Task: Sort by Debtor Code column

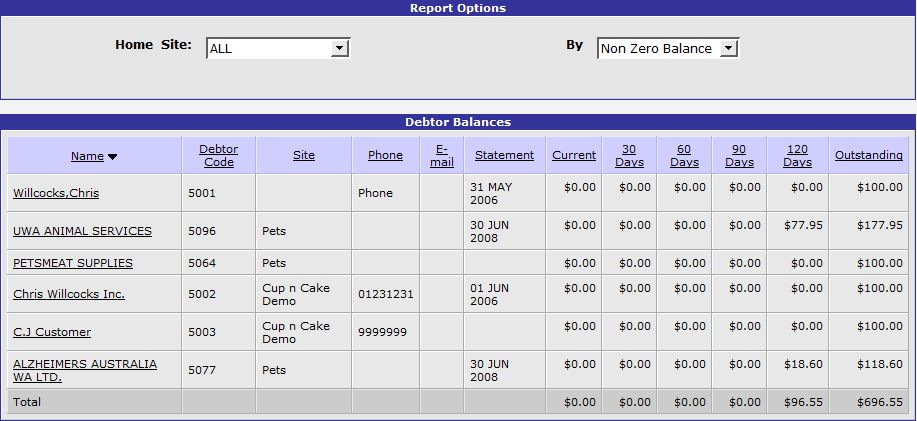Action: pyautogui.click(x=218, y=155)
